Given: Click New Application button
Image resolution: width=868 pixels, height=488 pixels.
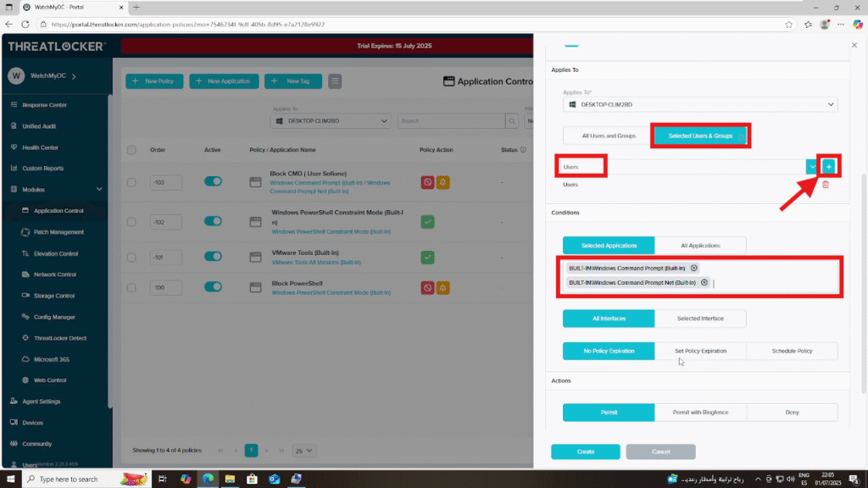Looking at the screenshot, I should 224,81.
